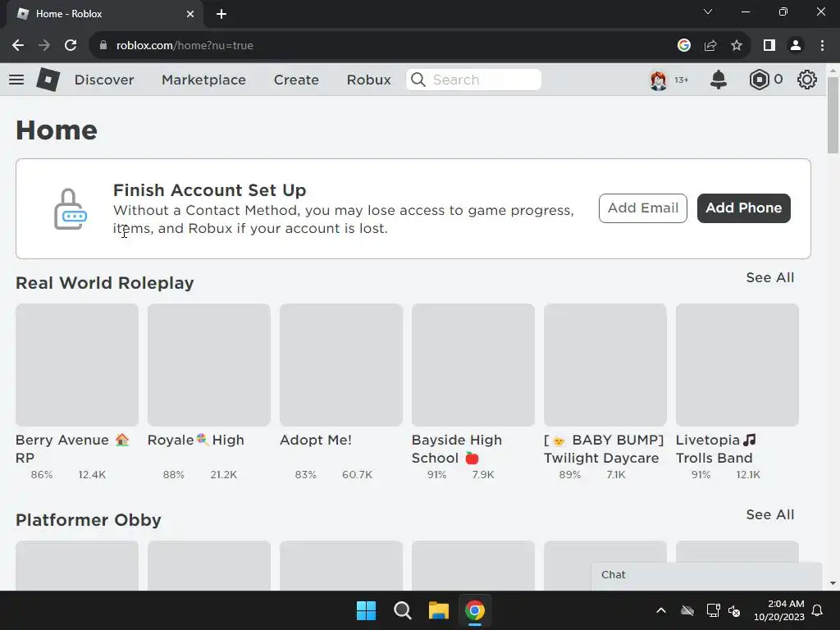This screenshot has width=840, height=630.
Task: Open Twilight Daycare game thumbnail
Action: click(605, 365)
